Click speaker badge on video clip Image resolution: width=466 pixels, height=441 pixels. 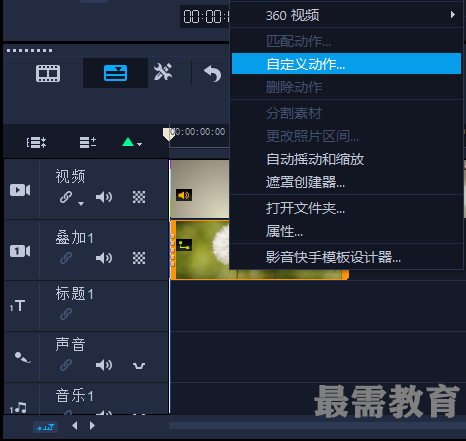pyautogui.click(x=184, y=195)
